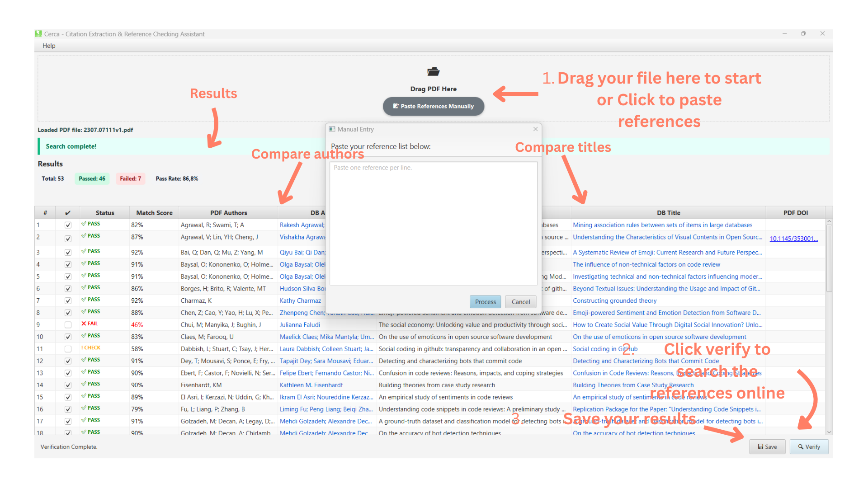This screenshot has height=488, width=868.
Task: Close the Manual Entry dialog with X
Action: [535, 129]
